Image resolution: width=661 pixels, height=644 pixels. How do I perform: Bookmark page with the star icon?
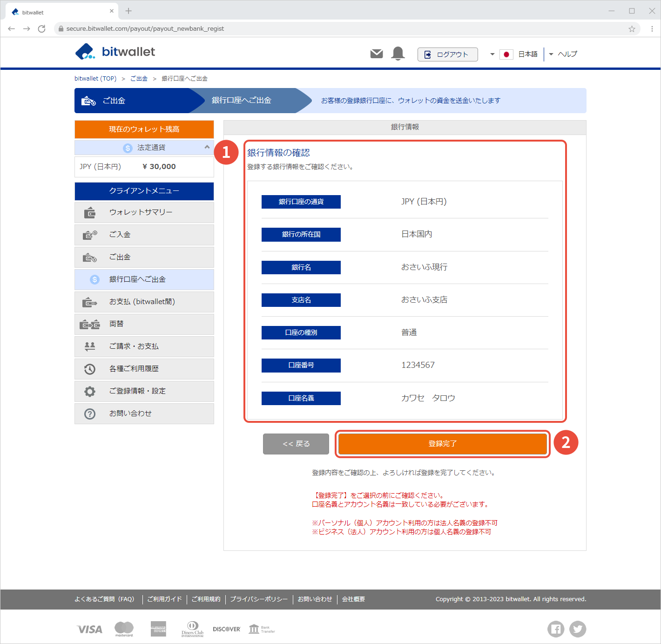pyautogui.click(x=632, y=29)
